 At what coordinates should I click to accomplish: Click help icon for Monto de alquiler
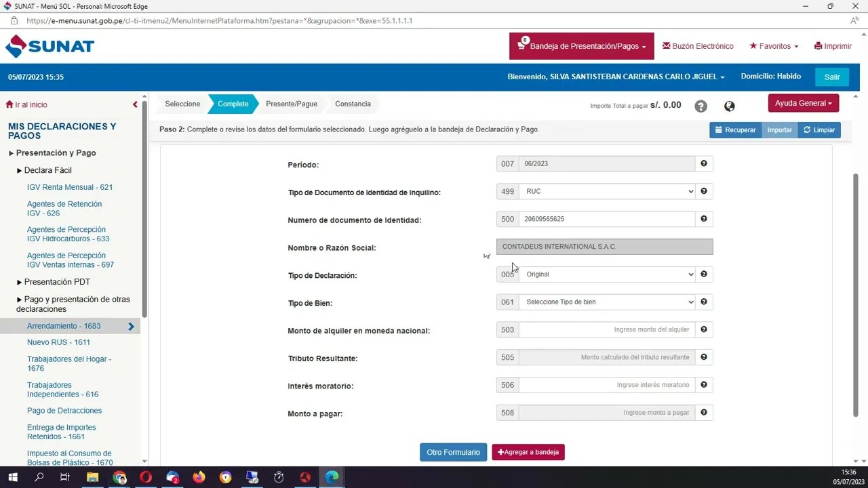pyautogui.click(x=704, y=329)
